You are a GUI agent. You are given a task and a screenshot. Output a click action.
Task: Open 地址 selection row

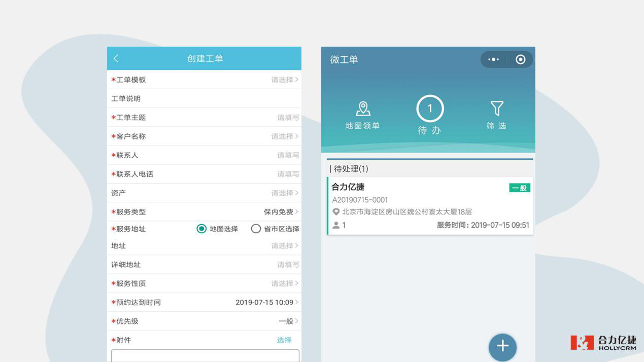pyautogui.click(x=204, y=246)
